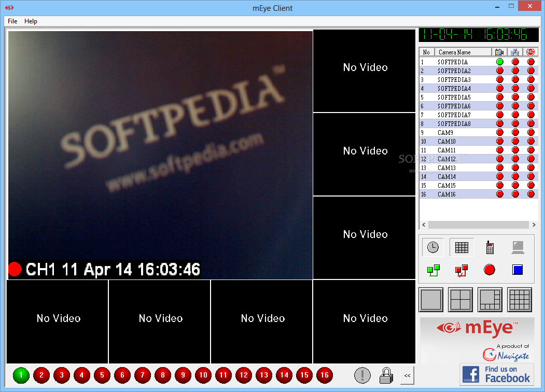This screenshot has width=545, height=392.
Task: Select SOFTPEDIA camera row 1
Action: [479, 62]
